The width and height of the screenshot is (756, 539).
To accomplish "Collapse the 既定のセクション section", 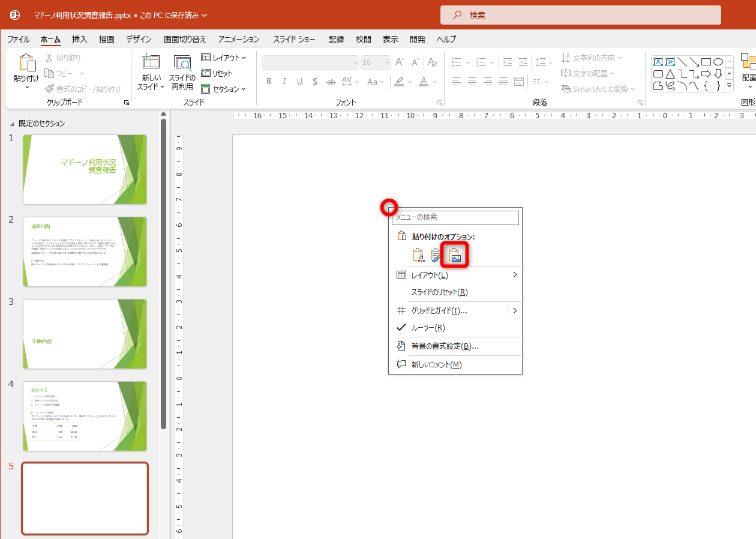I will point(12,124).
